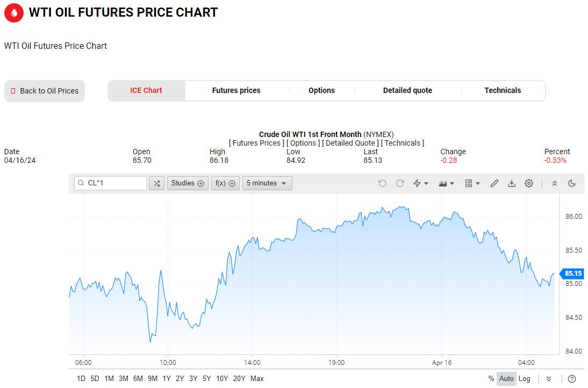The image size is (588, 388).
Task: Open the Studies button
Action: [x=187, y=183]
